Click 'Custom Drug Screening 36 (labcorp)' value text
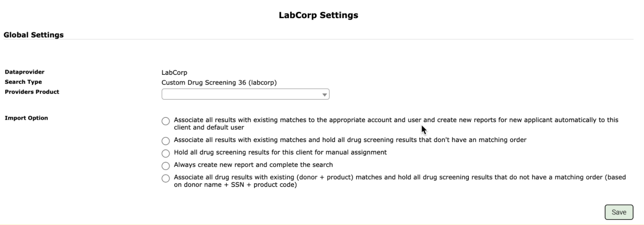This screenshot has width=644, height=225. point(219,83)
